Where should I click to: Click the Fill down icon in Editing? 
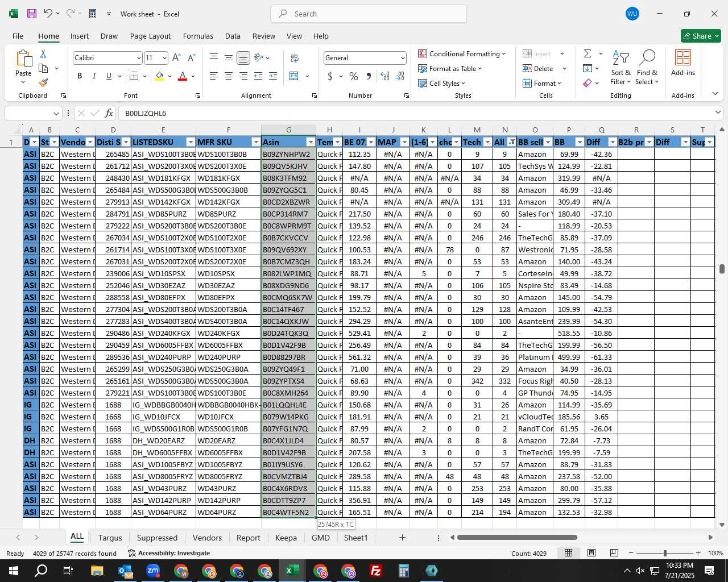point(588,68)
